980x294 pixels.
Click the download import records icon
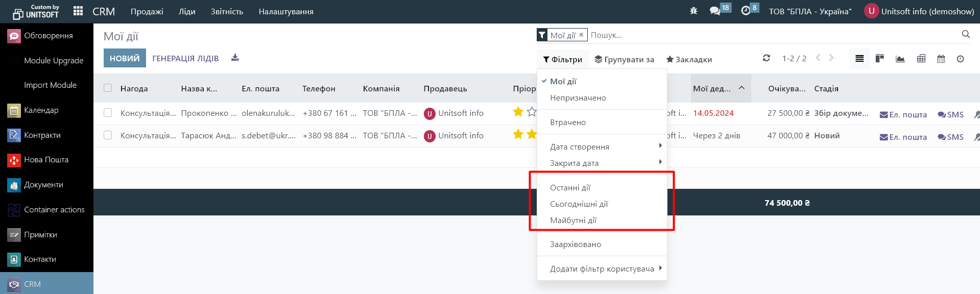click(235, 58)
